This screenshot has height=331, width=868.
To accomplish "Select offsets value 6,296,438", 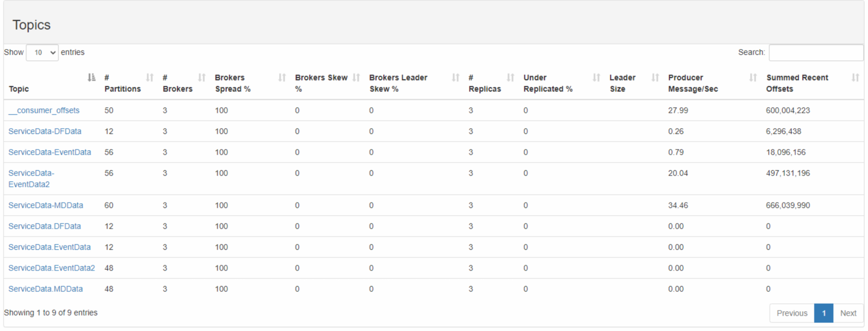I will [784, 131].
